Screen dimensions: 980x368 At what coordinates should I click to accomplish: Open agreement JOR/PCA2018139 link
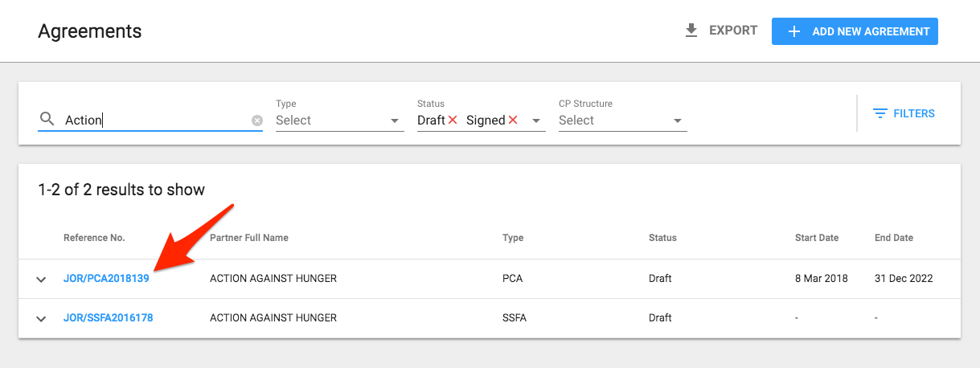click(106, 279)
